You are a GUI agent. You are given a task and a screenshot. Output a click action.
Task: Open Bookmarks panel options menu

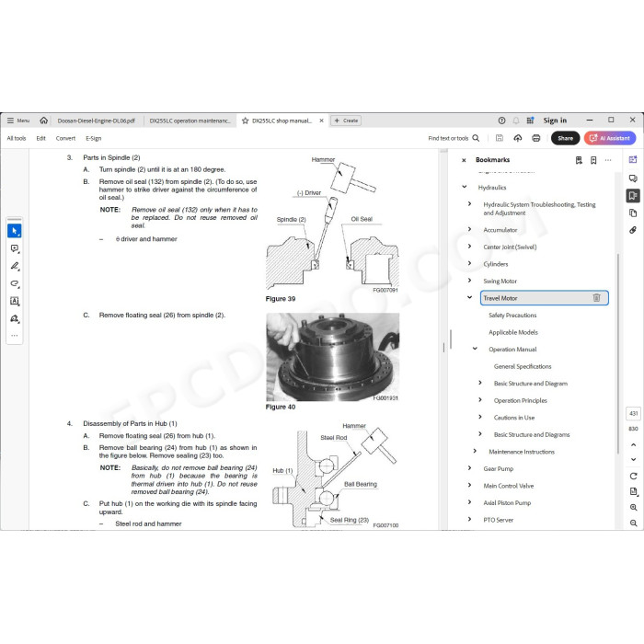(608, 160)
